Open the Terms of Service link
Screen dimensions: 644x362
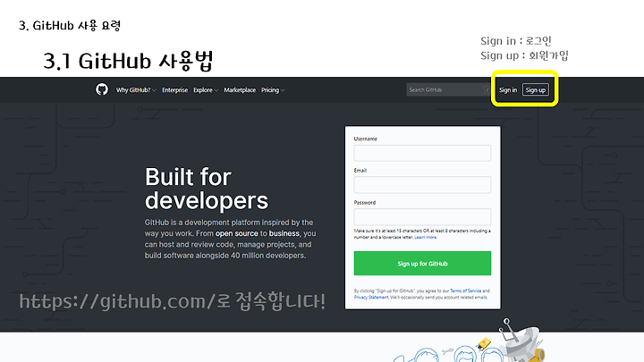click(x=465, y=290)
